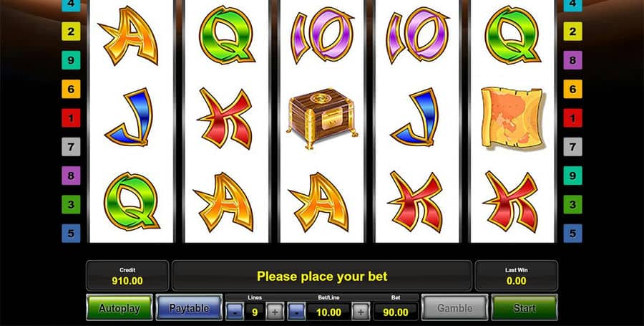Click the purple payline 8 marker on left
Viewport: 644px width, 326px height.
tap(71, 176)
